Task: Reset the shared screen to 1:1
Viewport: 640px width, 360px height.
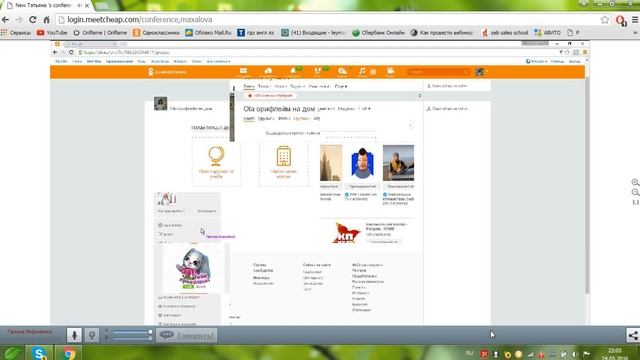Action: [635, 202]
